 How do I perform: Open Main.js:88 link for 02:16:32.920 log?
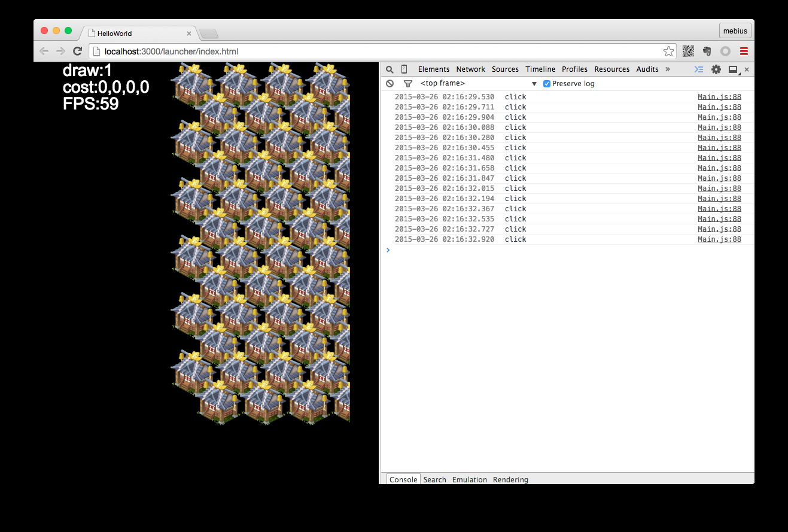click(x=719, y=239)
